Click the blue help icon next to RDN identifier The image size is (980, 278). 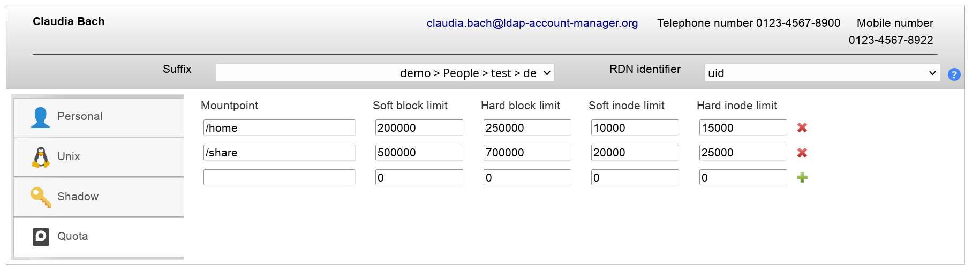[954, 74]
